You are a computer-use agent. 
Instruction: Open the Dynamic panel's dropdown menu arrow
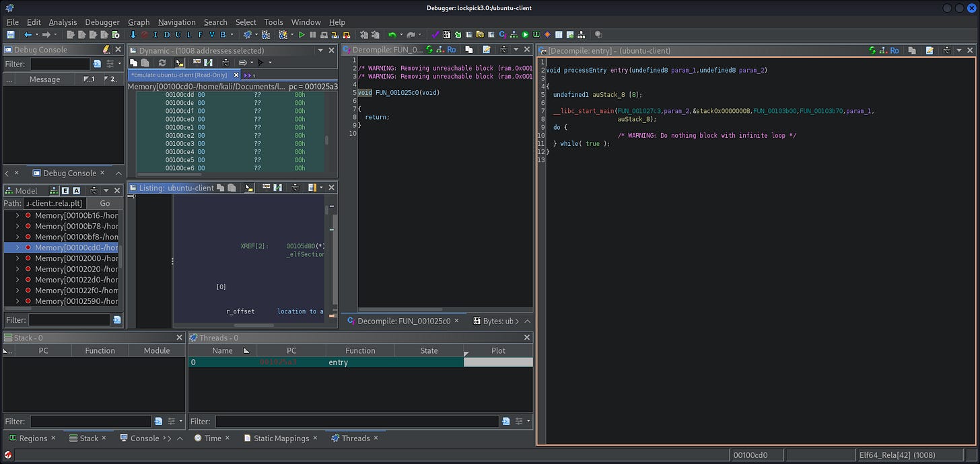click(x=320, y=50)
